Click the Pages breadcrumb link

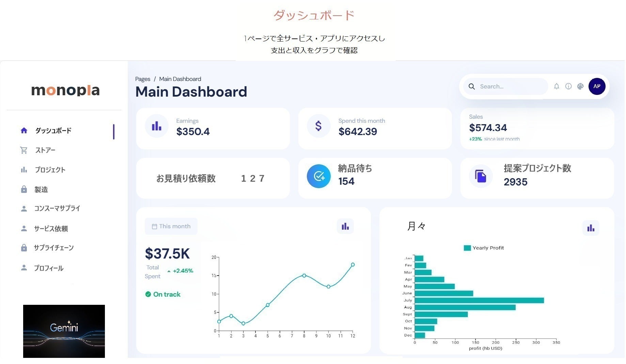pos(142,79)
